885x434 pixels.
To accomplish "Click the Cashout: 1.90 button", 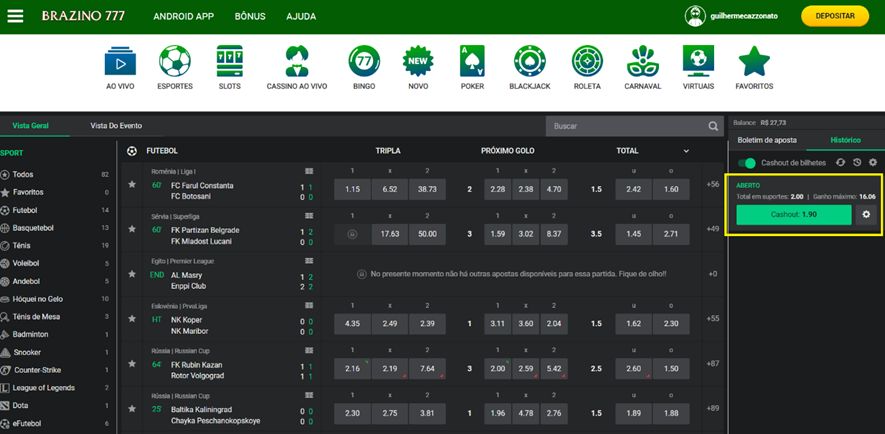I will click(794, 215).
